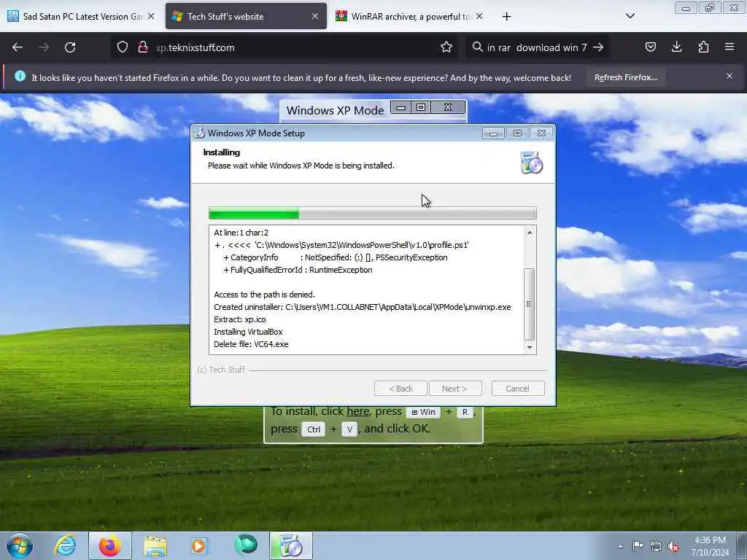Click the 'Extract: xp.ico' log line
Screen dimensions: 747x560
click(239, 319)
